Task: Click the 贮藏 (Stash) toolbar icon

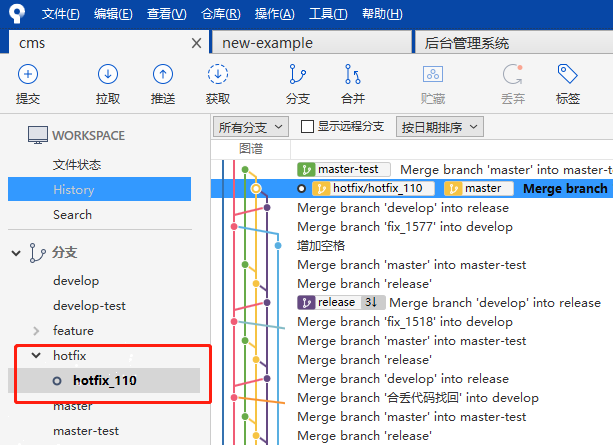Action: tap(433, 84)
